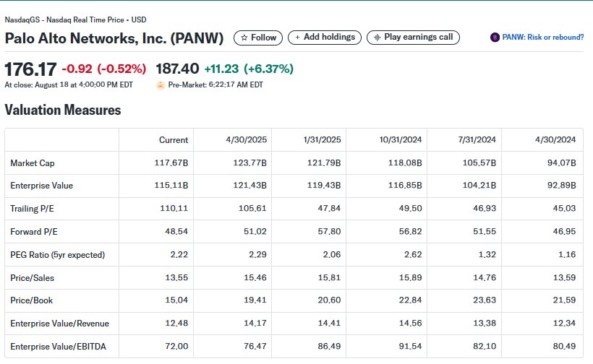Viewport: 593px width, 364px height.
Task: Click the Enterprise Value/EBITDA row label
Action: coord(58,347)
